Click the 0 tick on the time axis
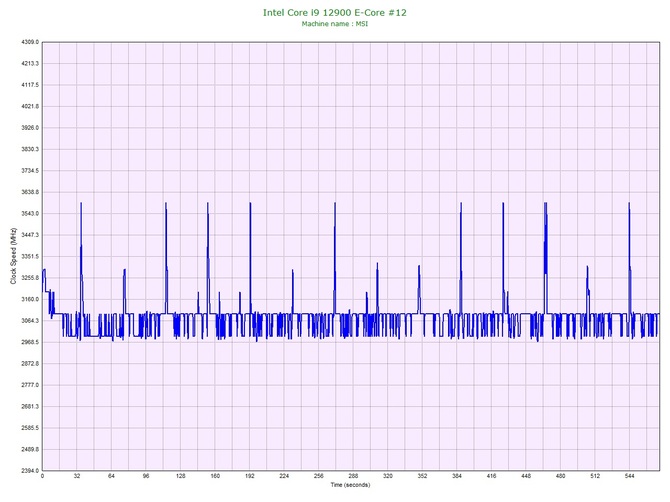This screenshot has height=502, width=670. coord(42,477)
